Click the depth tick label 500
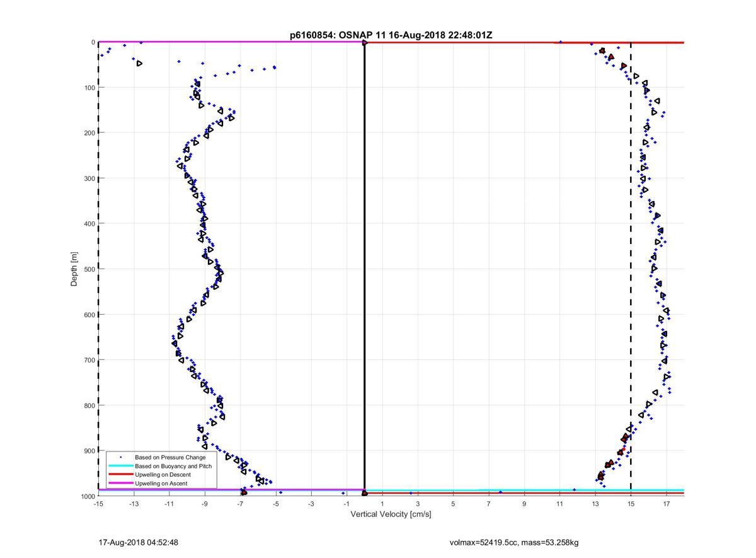Screen dimensions: 756x558 pyautogui.click(x=89, y=269)
